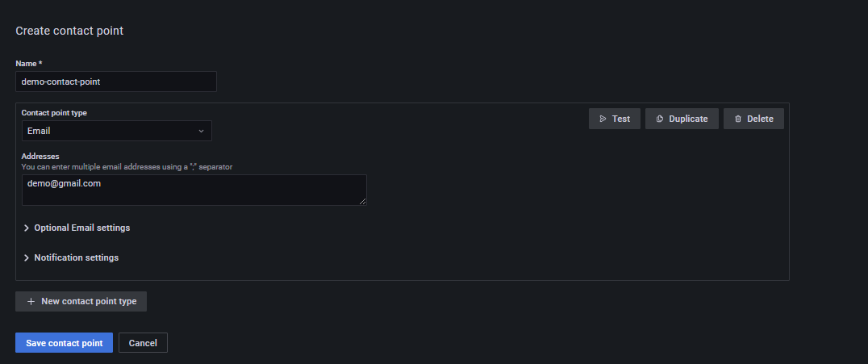Click the Create contact point heading
Screen dimensions: 868x364
(69, 31)
